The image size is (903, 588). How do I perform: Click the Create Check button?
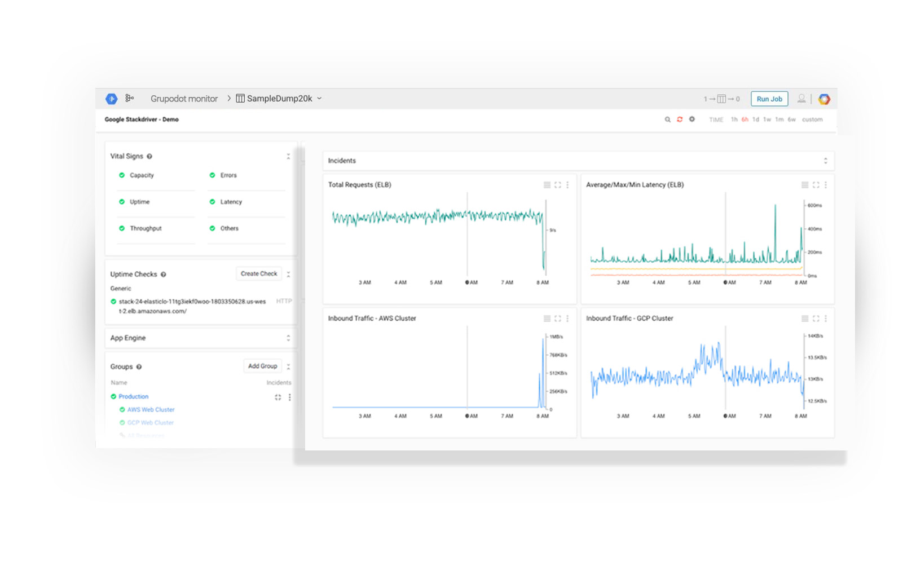point(259,273)
